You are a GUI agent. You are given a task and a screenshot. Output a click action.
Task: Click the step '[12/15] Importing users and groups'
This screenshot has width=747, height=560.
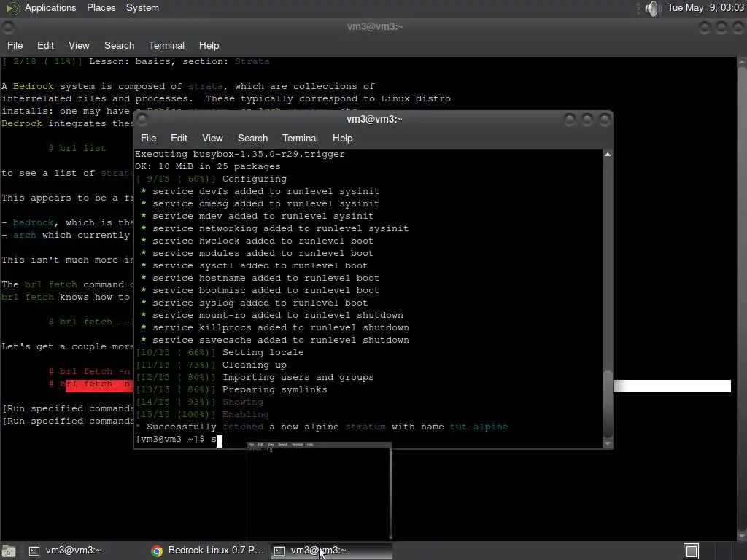255,377
